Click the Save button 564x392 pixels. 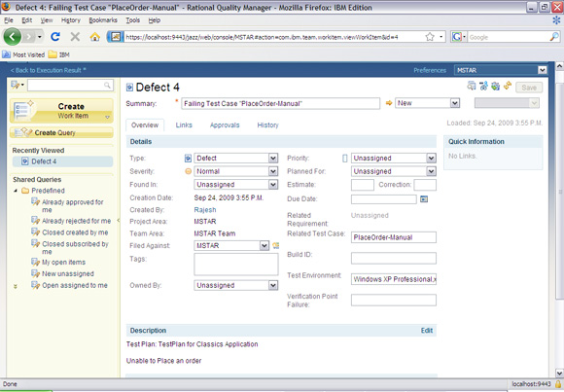[x=529, y=88]
